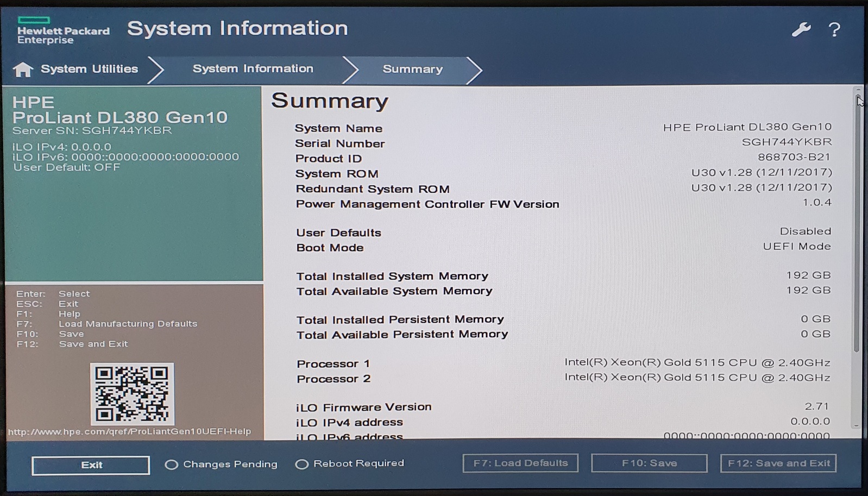This screenshot has height=496, width=868.
Task: Click the Summary page heading
Action: pos(330,101)
